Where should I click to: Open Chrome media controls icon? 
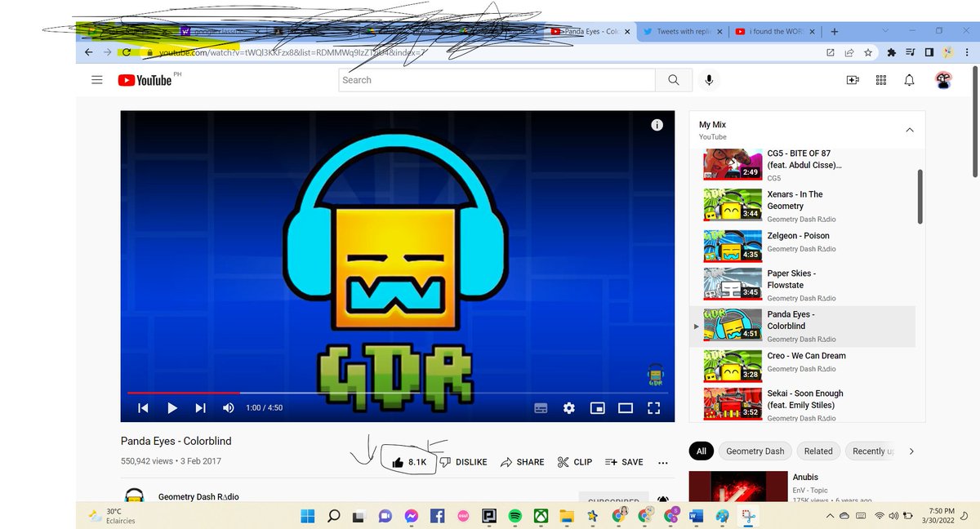point(911,52)
